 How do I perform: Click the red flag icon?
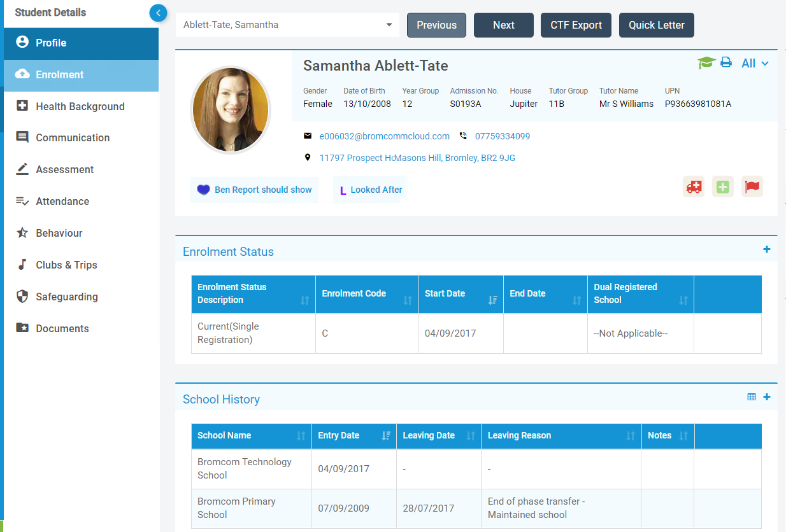pyautogui.click(x=752, y=186)
